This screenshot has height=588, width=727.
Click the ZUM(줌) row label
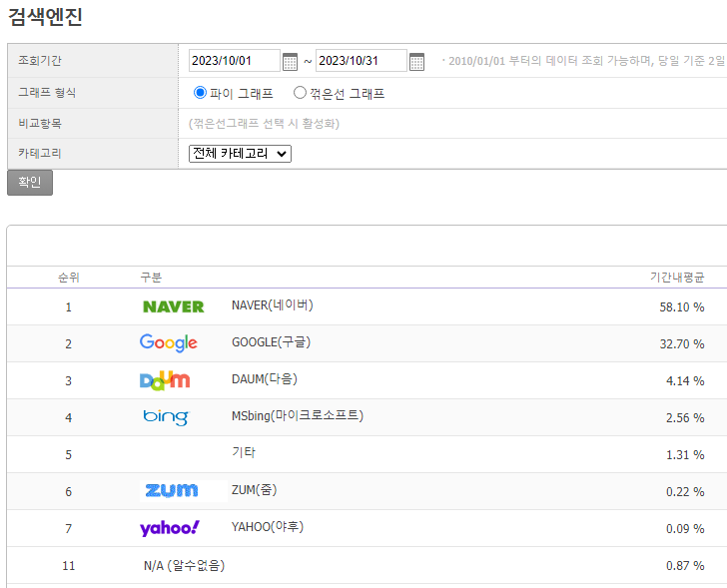(254, 490)
